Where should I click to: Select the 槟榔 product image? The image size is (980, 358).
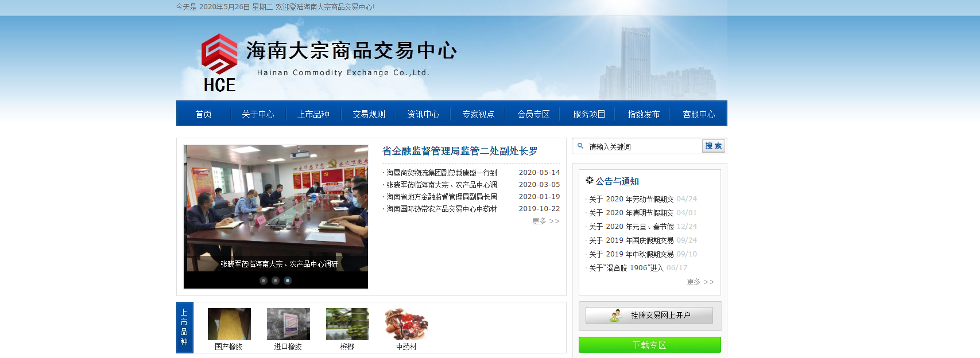point(347,324)
